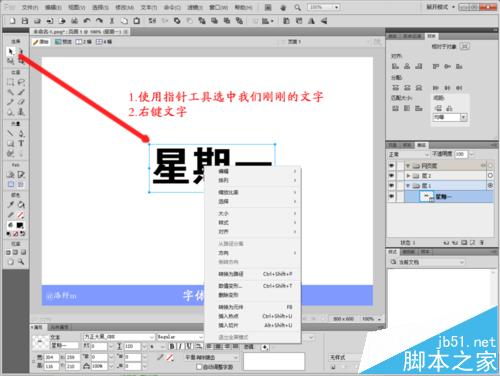Viewport: 500px width, 376px height.
Task: Click the Original (原始) view button
Action: tap(41, 42)
